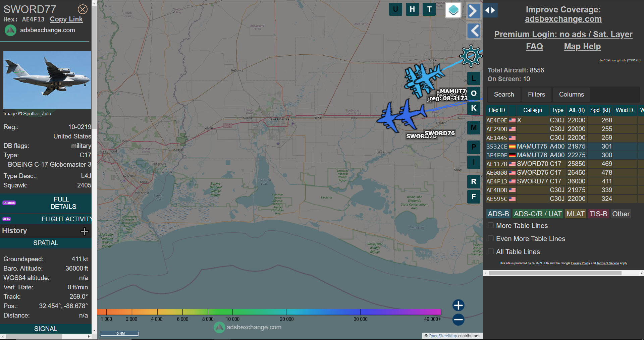Select the MAMUT76 table row
Screen dimensions: 644x340
click(x=565, y=155)
